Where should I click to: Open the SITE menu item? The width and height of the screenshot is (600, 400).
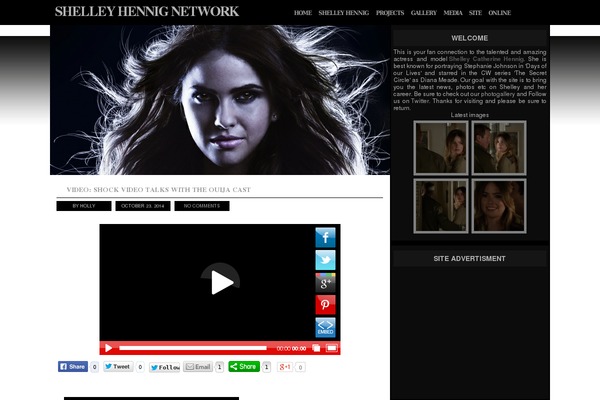point(475,13)
